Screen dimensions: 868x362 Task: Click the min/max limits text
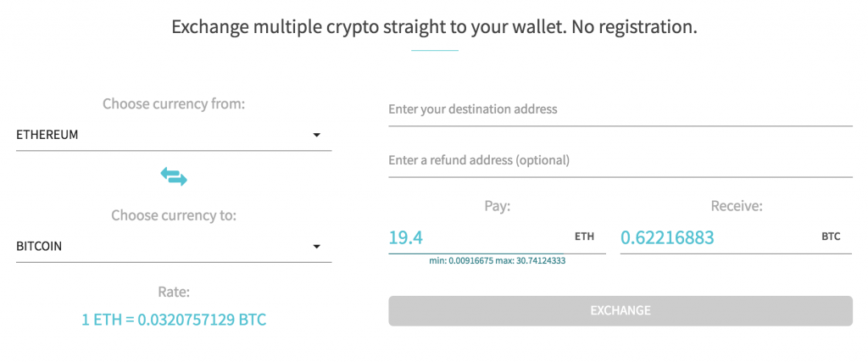coord(498,260)
